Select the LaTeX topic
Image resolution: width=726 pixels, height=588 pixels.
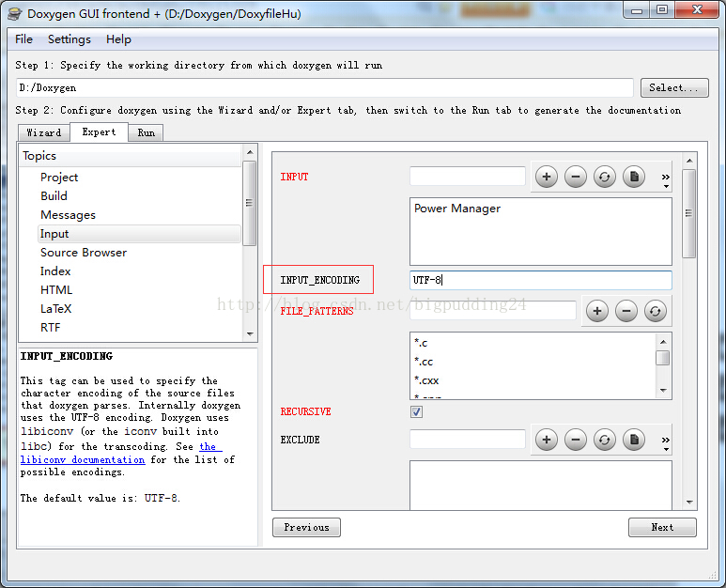click(x=56, y=309)
